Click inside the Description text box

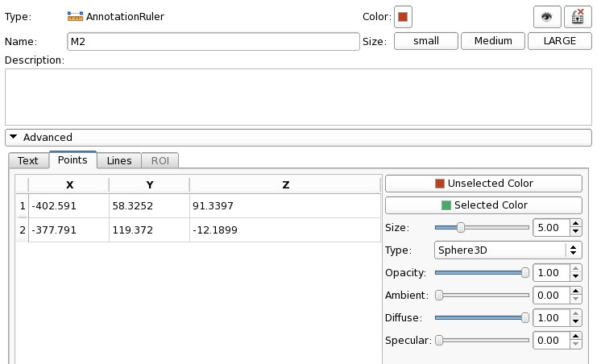coord(296,96)
